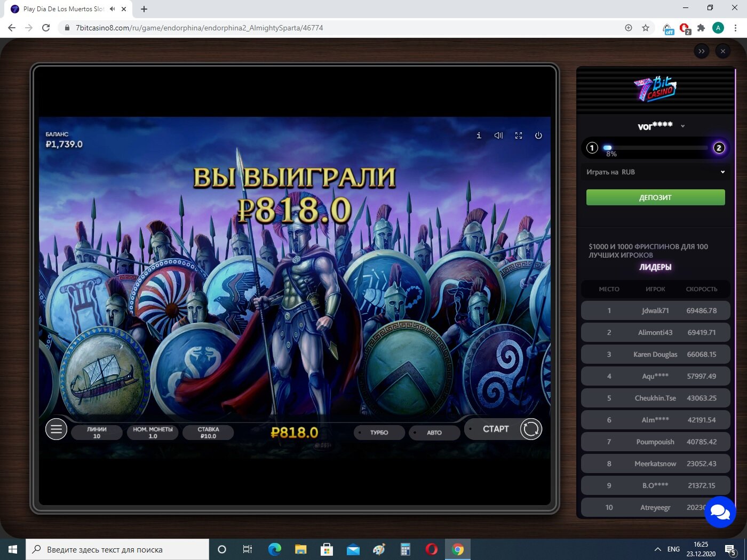Viewport: 747px width, 560px height.
Task: Change the СТАВКА bet selector
Action: pos(208,433)
